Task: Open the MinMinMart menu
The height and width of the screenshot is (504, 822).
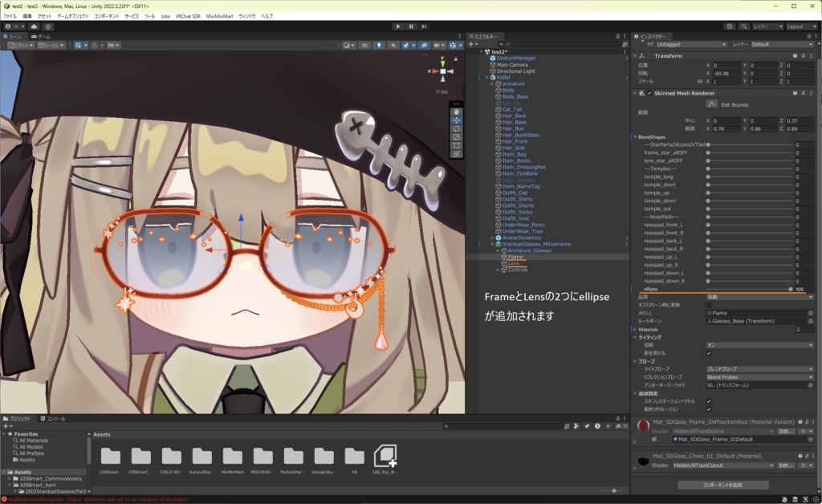Action: [219, 16]
